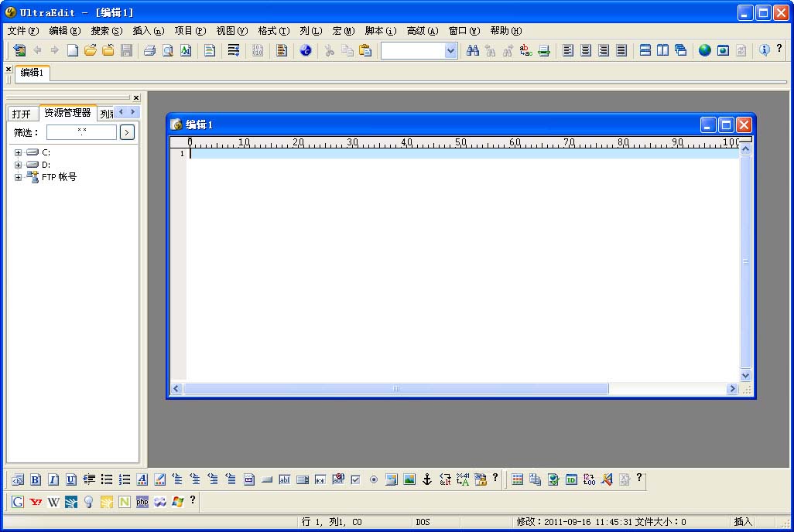Click the binoculars Find icon

[x=473, y=50]
